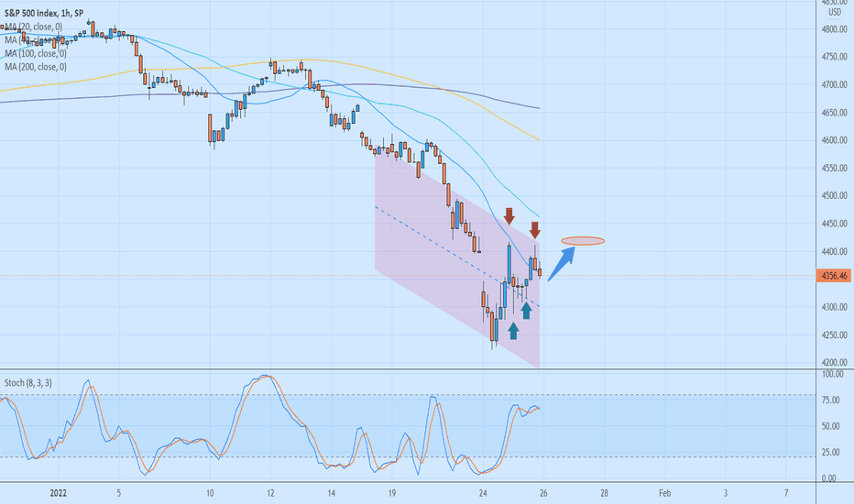Click the date 5 on the time axis

[119, 493]
